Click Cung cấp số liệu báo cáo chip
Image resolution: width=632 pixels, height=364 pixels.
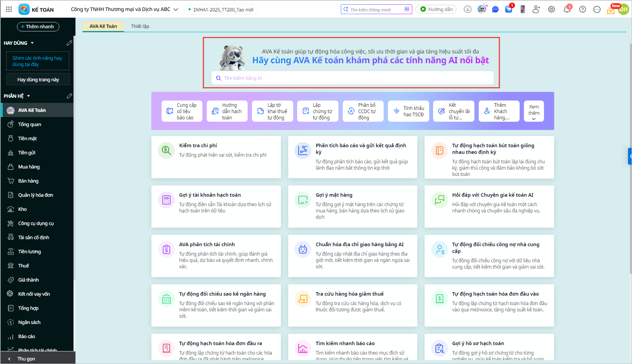pyautogui.click(x=182, y=111)
